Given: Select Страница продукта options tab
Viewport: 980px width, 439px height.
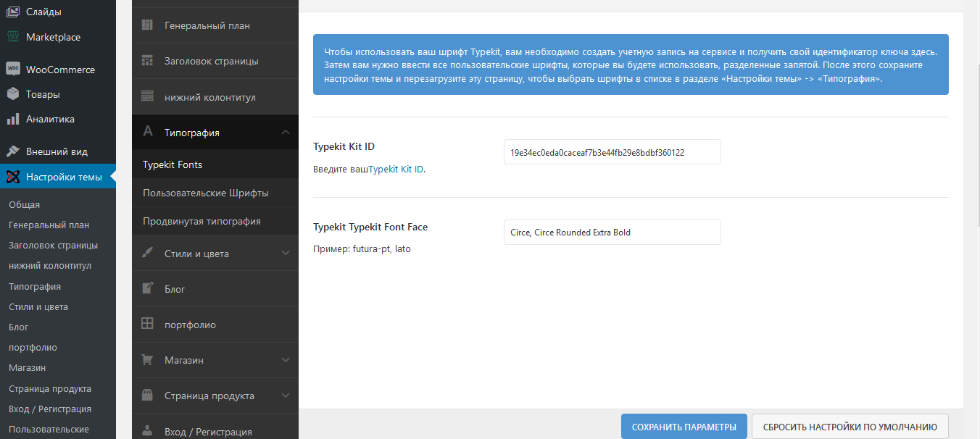Looking at the screenshot, I should point(215,396).
